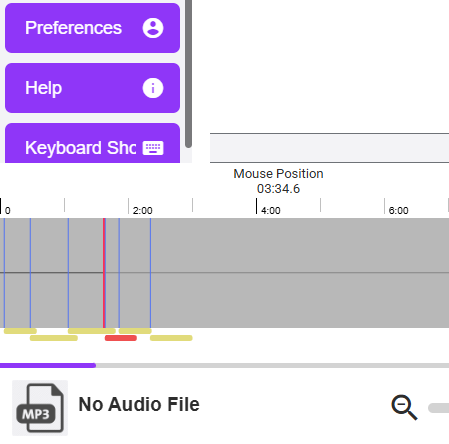The image size is (449, 444).
Task: Click the Help info icon
Action: click(153, 88)
